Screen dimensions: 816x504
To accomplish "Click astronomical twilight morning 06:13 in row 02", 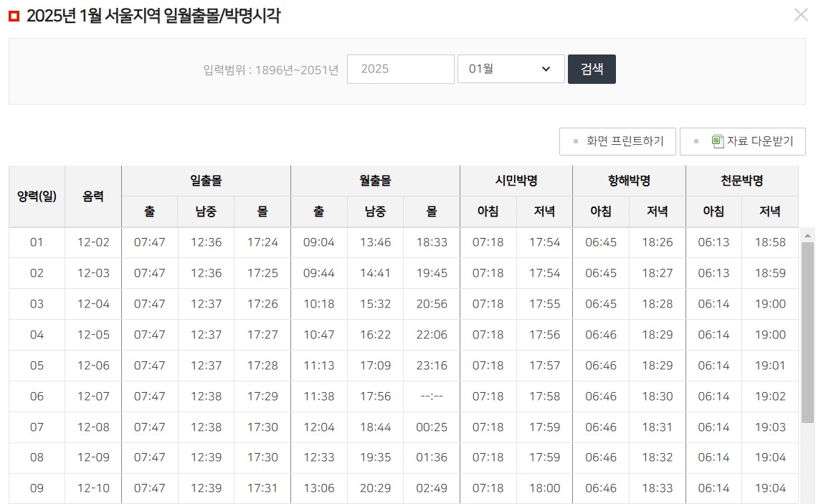I will click(x=713, y=273).
